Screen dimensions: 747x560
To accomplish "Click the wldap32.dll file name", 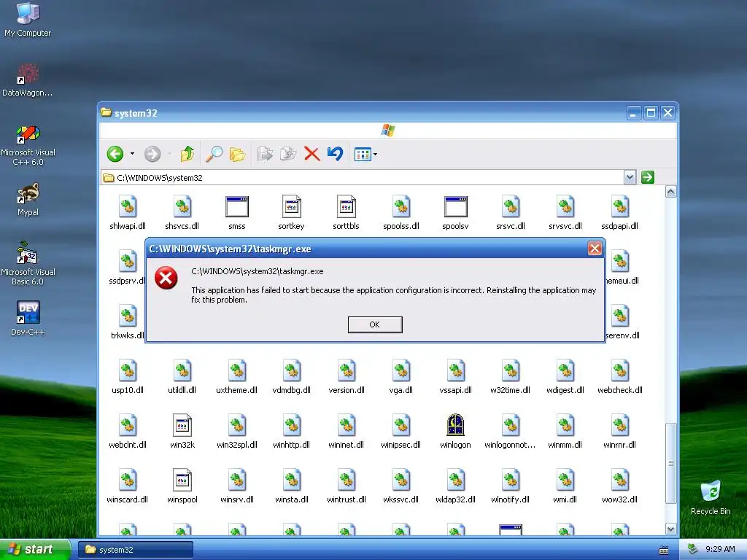I will click(455, 499).
